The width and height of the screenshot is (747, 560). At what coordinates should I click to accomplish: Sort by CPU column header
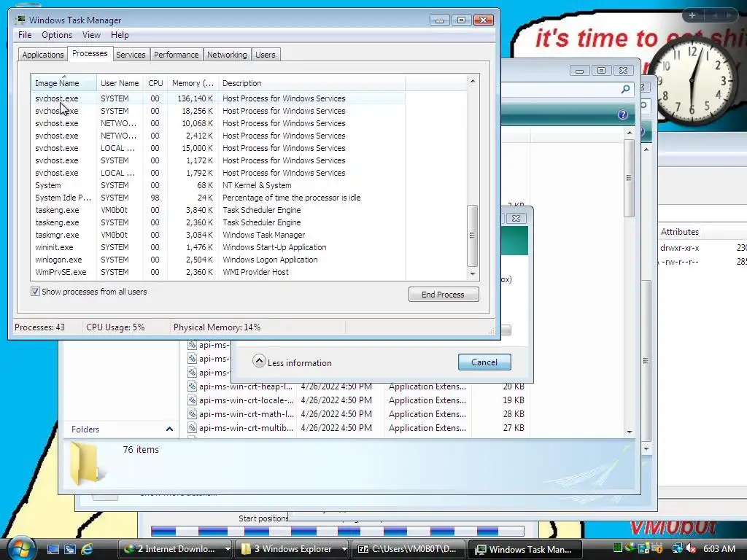pos(155,83)
